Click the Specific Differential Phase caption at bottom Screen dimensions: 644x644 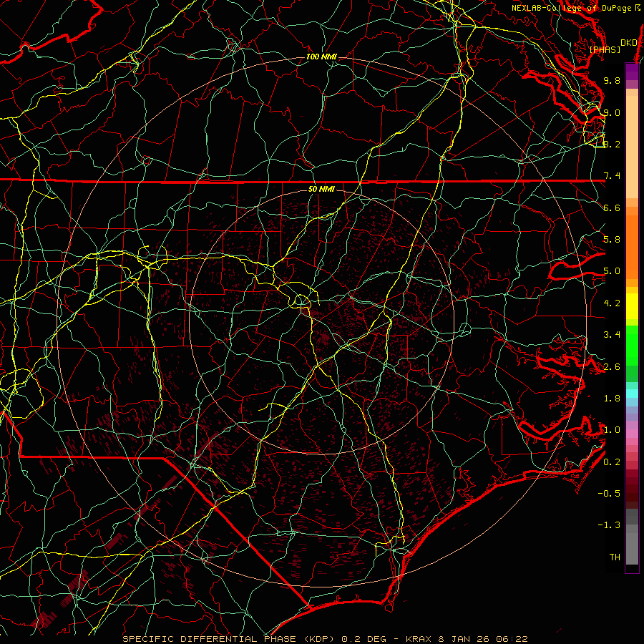click(x=325, y=639)
